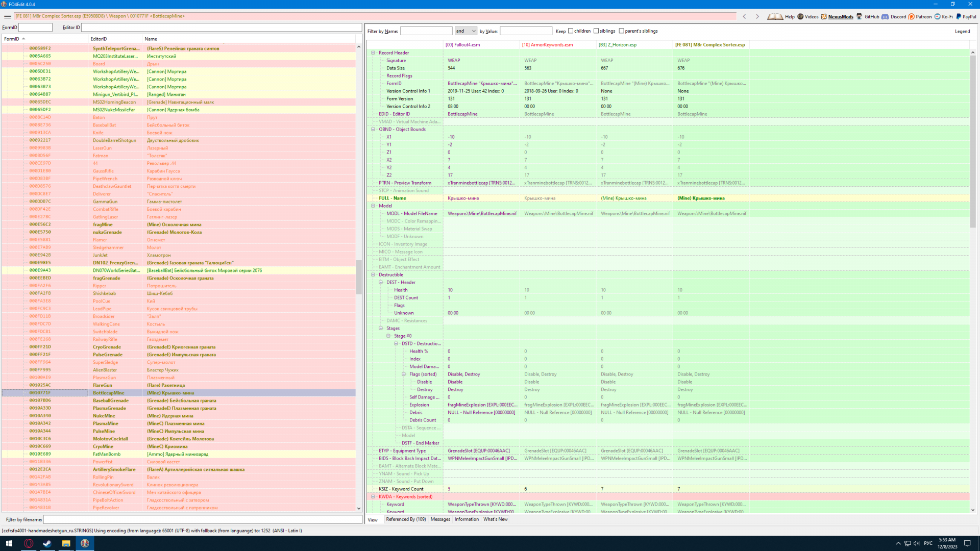Click the Filter by filename input field

pyautogui.click(x=203, y=519)
